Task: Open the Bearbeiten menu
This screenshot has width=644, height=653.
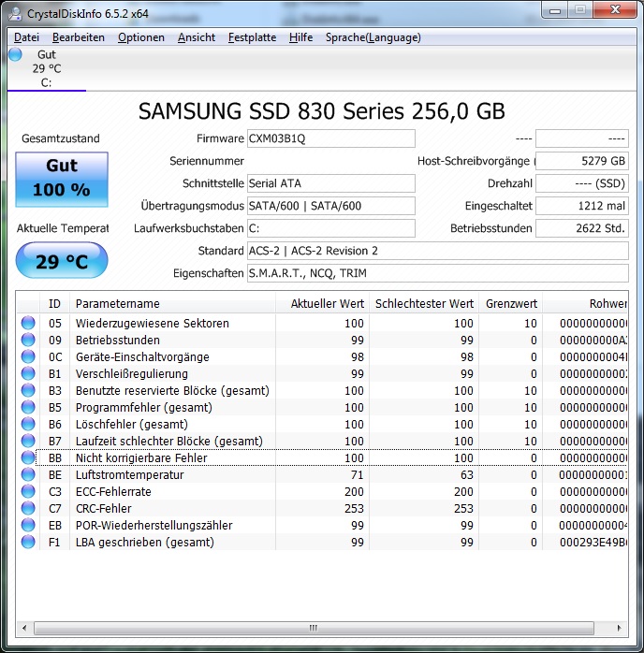Action: coord(79,37)
